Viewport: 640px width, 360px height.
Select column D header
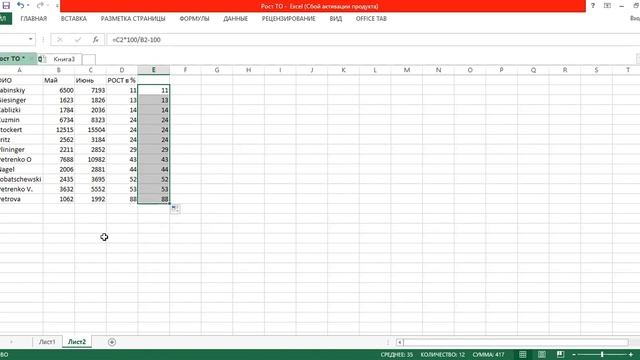(x=122, y=70)
